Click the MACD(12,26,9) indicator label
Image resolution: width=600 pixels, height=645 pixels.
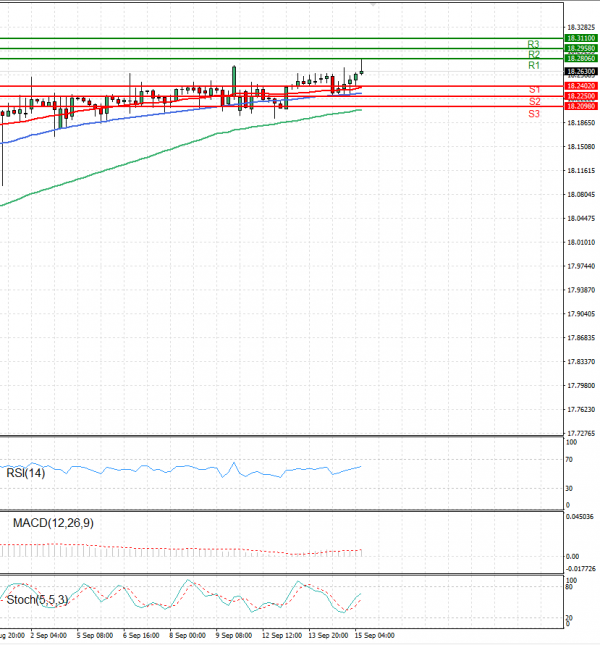click(53, 523)
